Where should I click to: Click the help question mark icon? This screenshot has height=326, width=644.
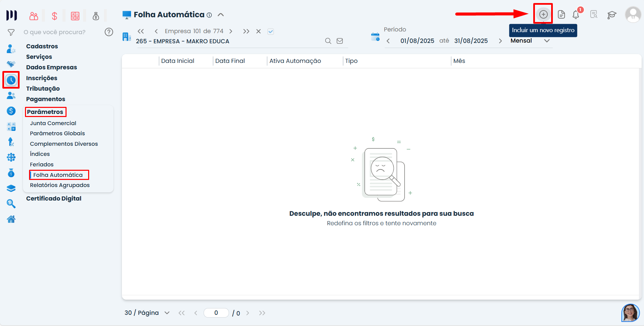click(109, 32)
